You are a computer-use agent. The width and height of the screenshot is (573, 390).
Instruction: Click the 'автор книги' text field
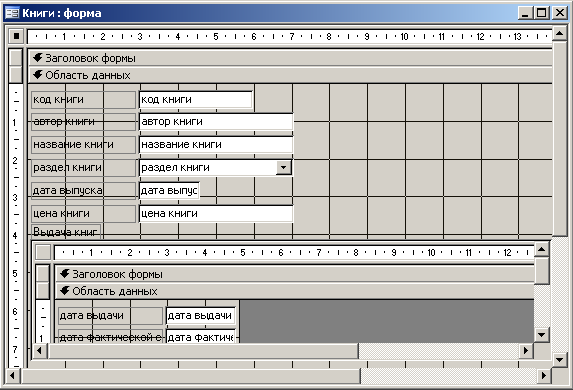pos(216,122)
